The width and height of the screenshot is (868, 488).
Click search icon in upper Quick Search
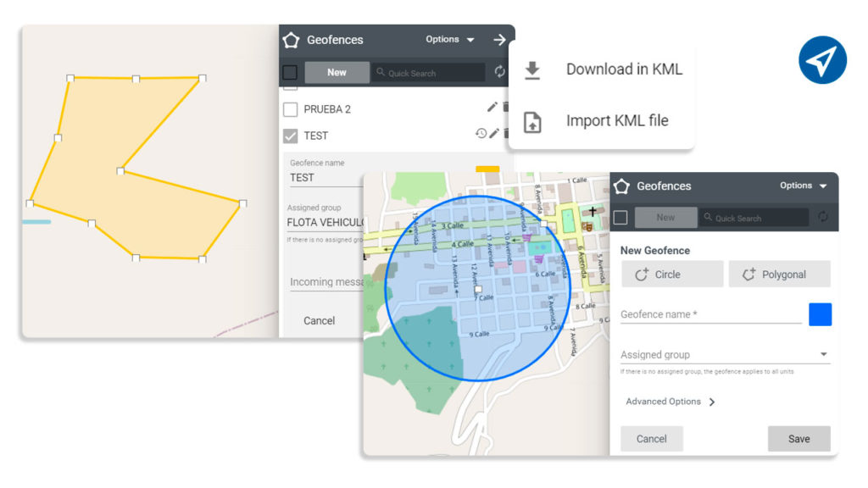(x=381, y=72)
